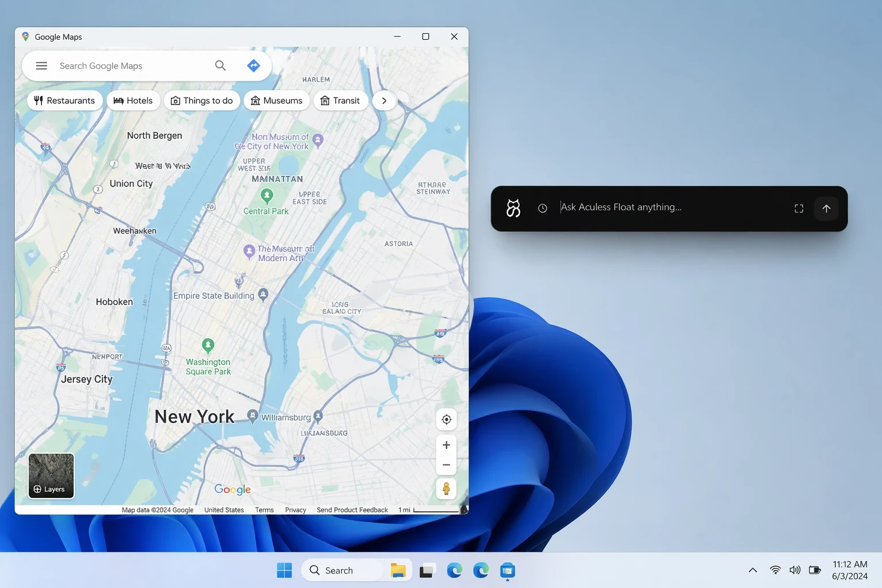Click the Union City map label
This screenshot has height=588, width=882.
click(x=131, y=184)
